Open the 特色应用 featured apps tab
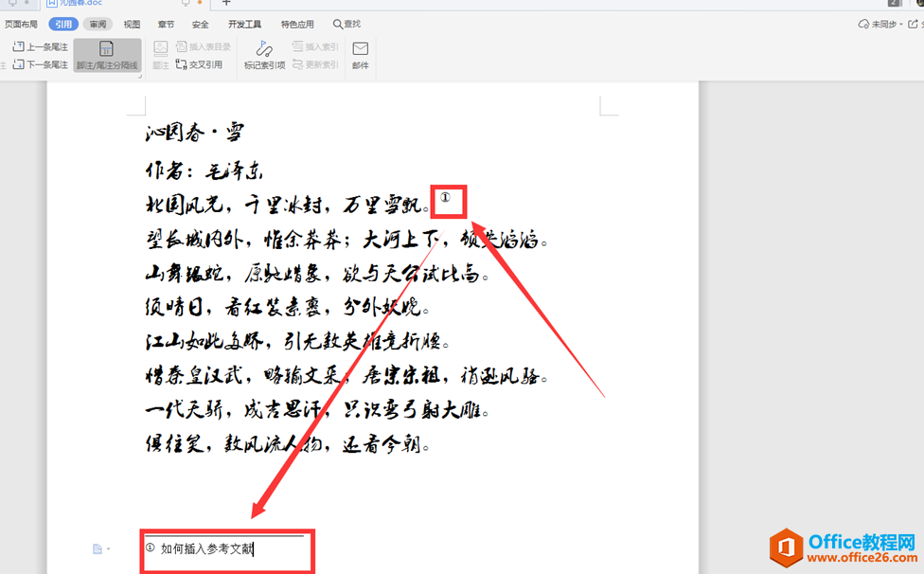Screen dimensions: 924x574 point(297,25)
